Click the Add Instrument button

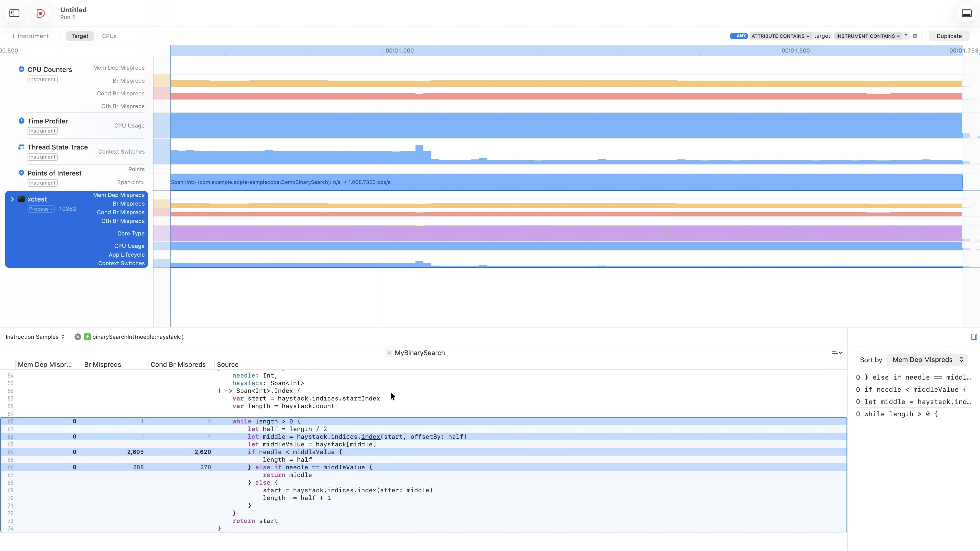(x=30, y=36)
